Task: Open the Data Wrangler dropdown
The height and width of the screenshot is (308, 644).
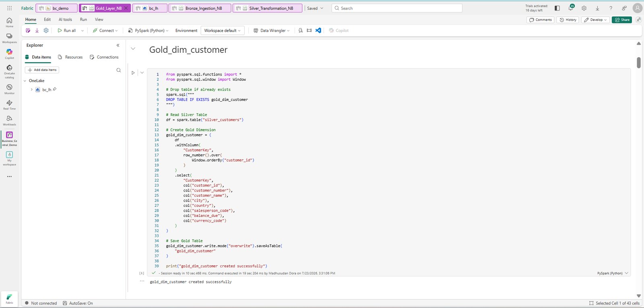Action: pyautogui.click(x=272, y=31)
